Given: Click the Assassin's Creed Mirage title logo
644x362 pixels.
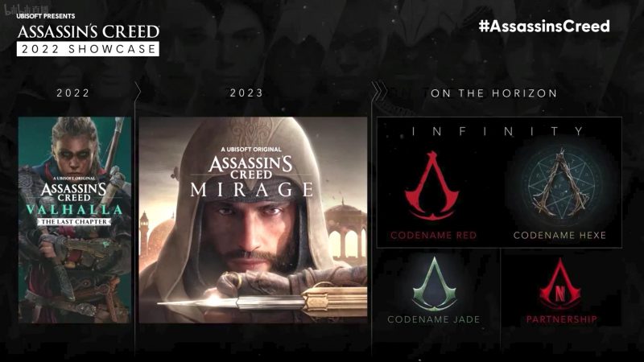Looking at the screenshot, I should pyautogui.click(x=251, y=173).
